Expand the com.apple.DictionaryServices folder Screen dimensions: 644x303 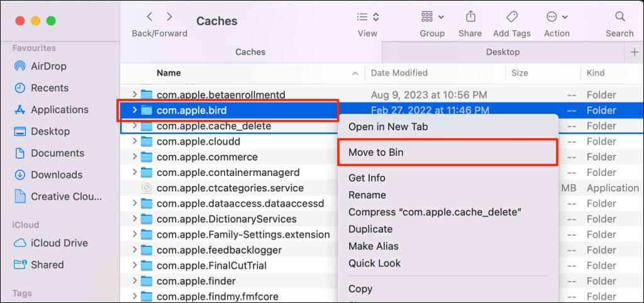coord(135,219)
